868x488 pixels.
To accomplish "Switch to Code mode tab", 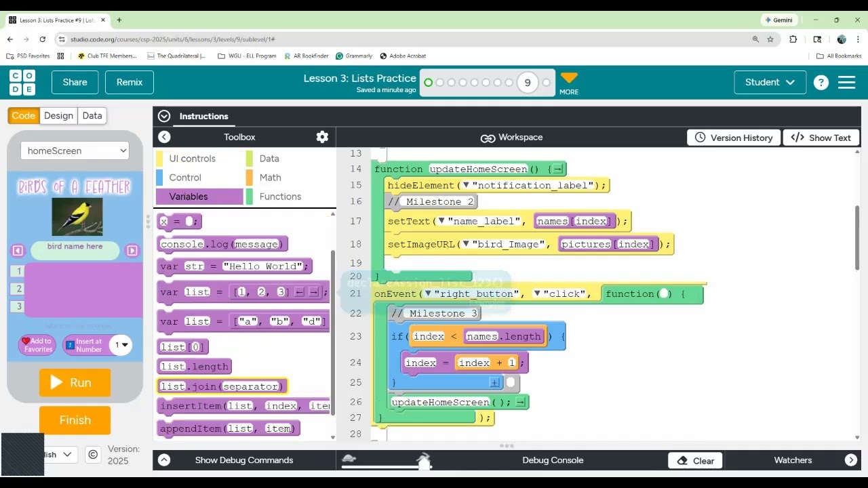I will [24, 115].
